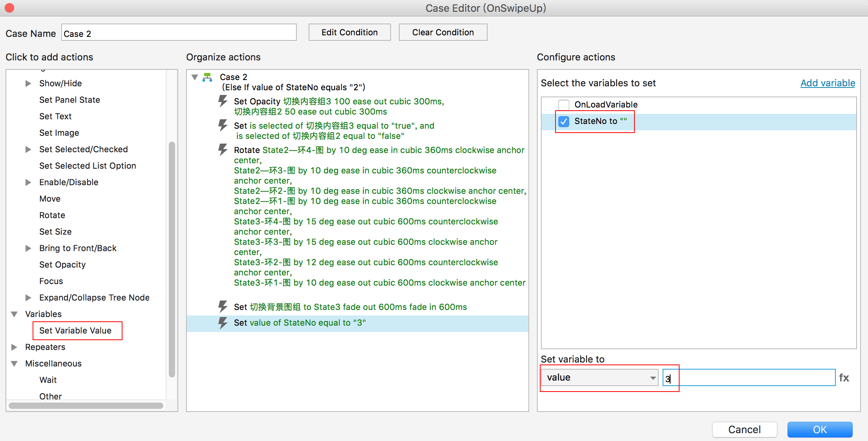Click lightning icon beside 'Set is selected' action

(x=223, y=126)
